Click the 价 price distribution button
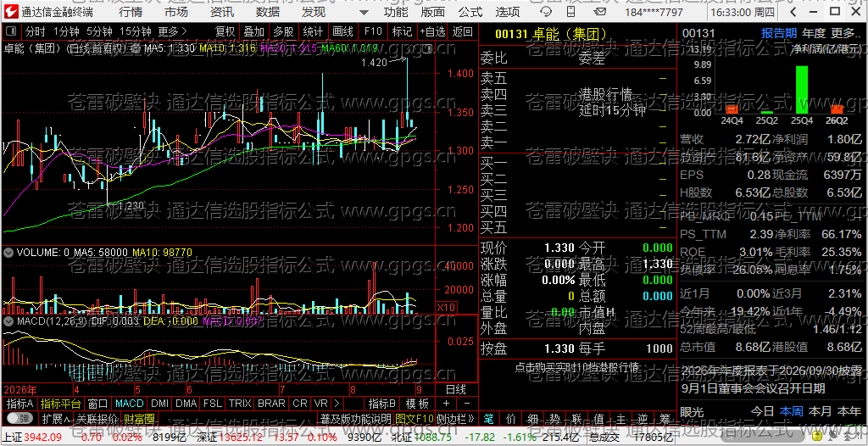This screenshot has width=868, height=446. [511, 418]
